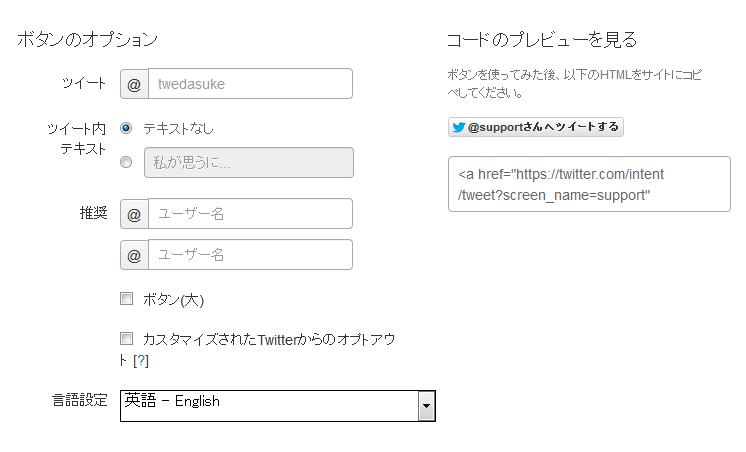
Task: Click the コードのプレビューを見る heading
Action: coord(542,39)
